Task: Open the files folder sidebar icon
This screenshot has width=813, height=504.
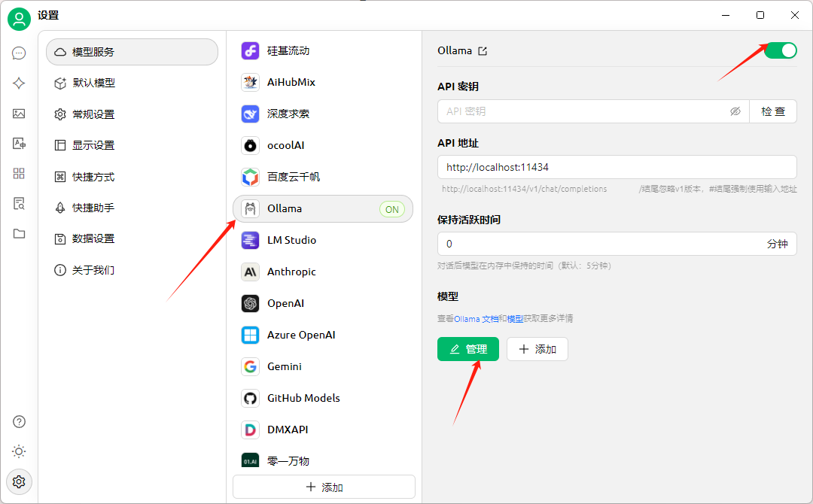Action: pyautogui.click(x=19, y=234)
